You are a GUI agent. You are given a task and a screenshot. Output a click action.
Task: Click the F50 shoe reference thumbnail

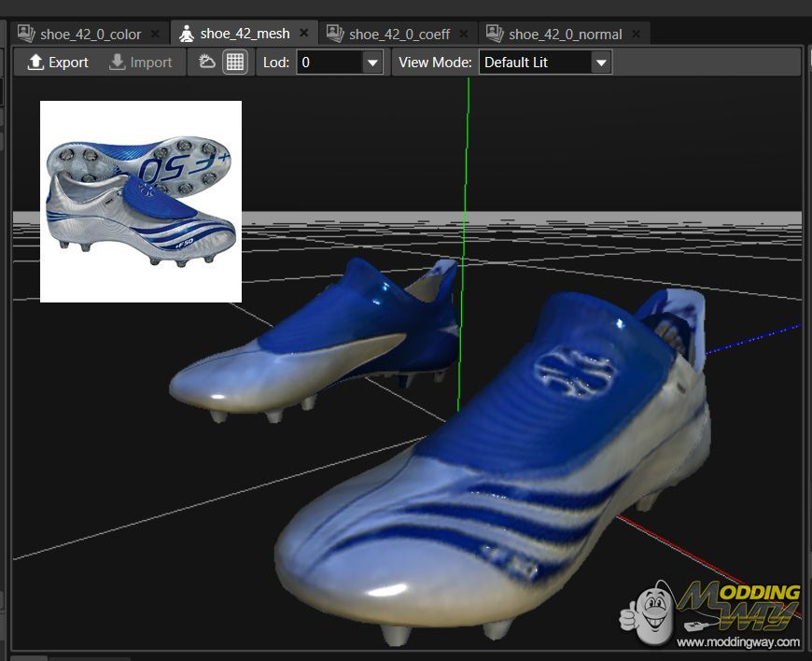(x=141, y=202)
